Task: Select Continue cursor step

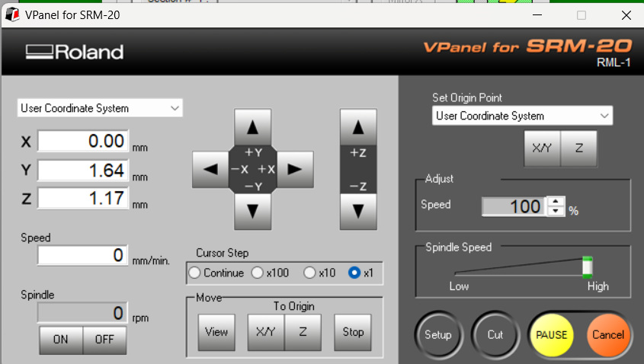Action: click(x=216, y=273)
